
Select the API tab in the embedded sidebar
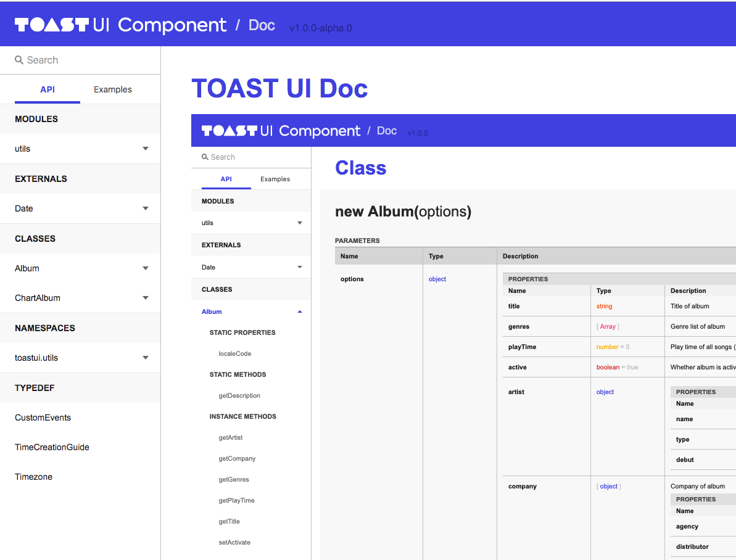(x=226, y=179)
